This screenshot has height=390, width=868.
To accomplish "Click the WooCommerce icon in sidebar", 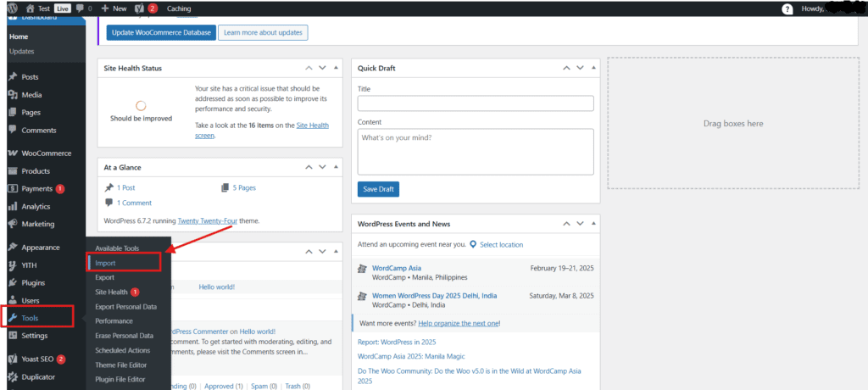I will click(x=13, y=153).
